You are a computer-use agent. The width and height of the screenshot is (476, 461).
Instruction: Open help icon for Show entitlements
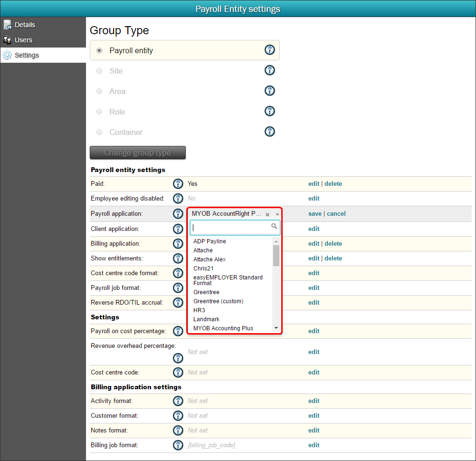pyautogui.click(x=178, y=258)
